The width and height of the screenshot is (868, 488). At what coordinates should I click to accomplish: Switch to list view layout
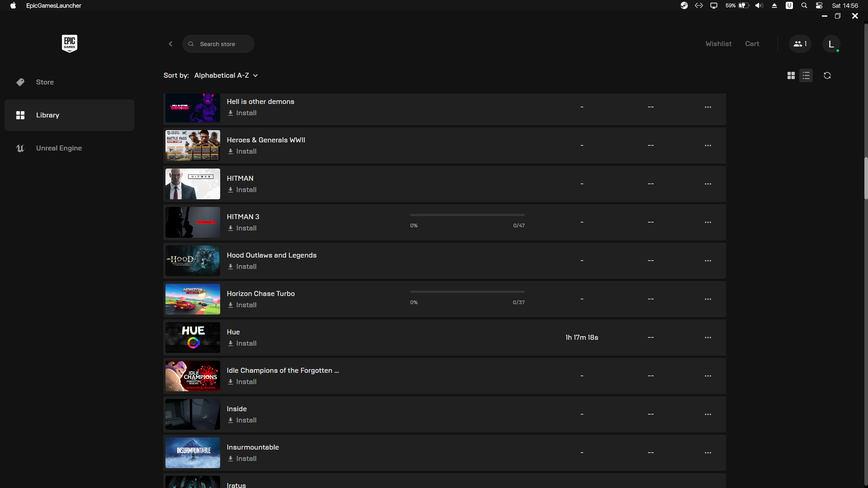(806, 75)
